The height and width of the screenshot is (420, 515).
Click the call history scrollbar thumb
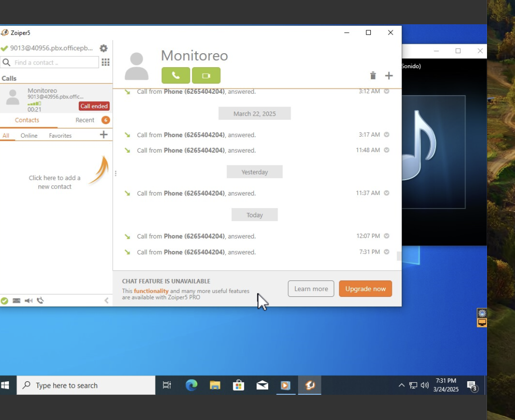[399, 256]
